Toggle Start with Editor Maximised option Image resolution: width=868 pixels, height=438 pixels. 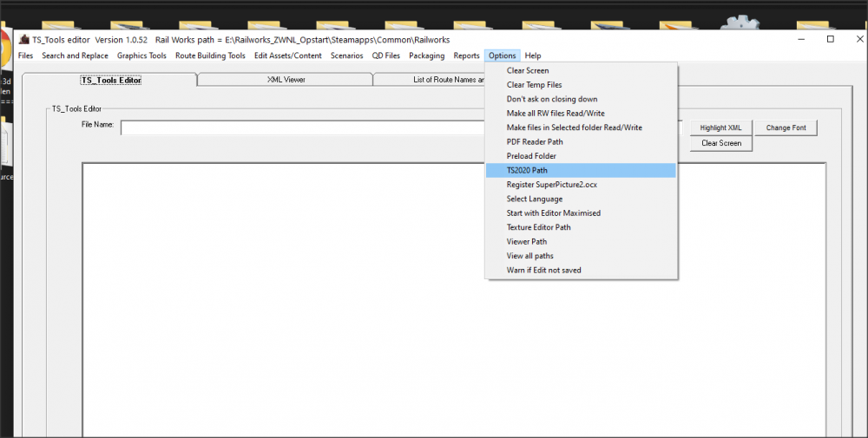[x=553, y=212]
